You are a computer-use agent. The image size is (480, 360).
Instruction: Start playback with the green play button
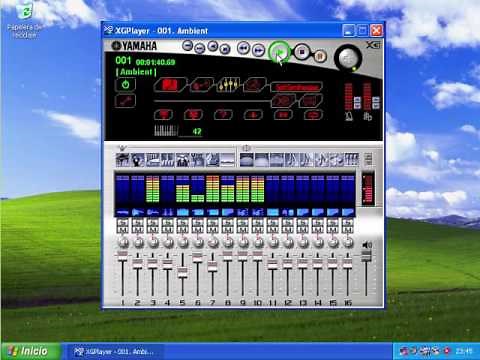point(279,52)
